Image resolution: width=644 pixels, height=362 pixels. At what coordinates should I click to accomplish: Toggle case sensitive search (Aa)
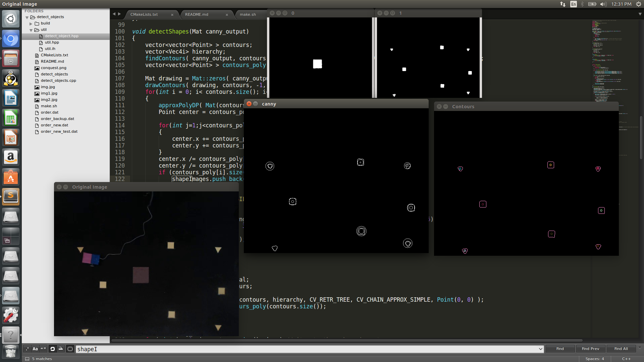tap(35, 349)
